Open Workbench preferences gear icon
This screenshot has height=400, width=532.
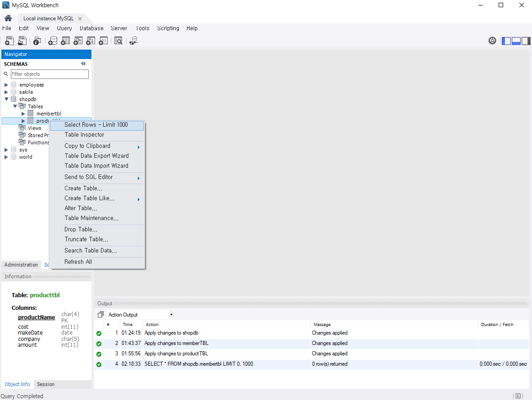[492, 41]
